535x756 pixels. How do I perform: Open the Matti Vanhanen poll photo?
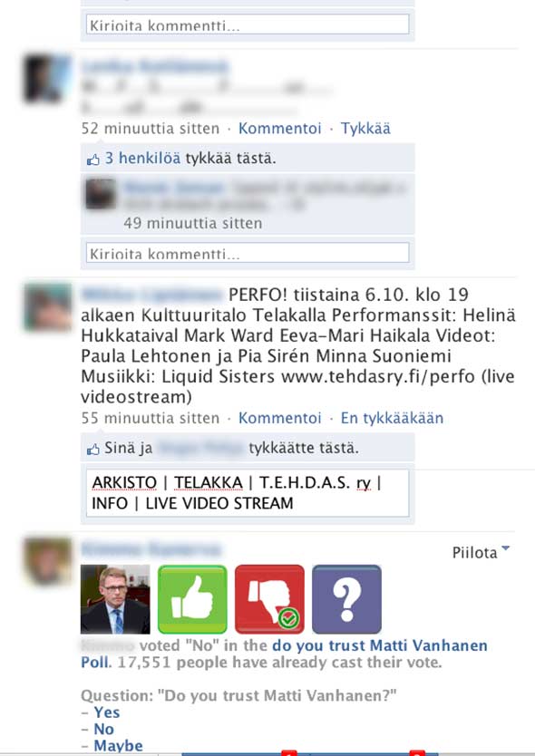115,599
